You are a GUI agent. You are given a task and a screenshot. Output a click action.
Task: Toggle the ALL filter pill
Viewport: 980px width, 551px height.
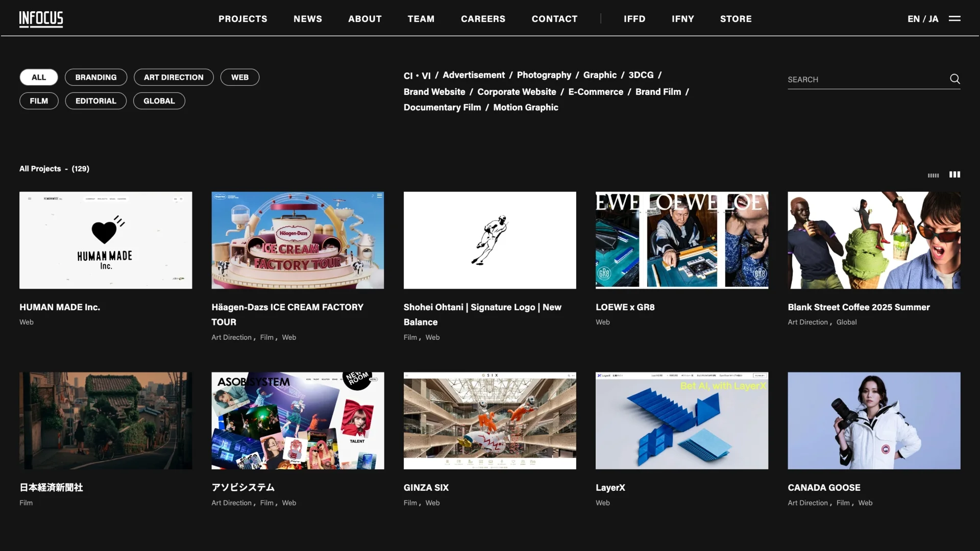pos(39,77)
